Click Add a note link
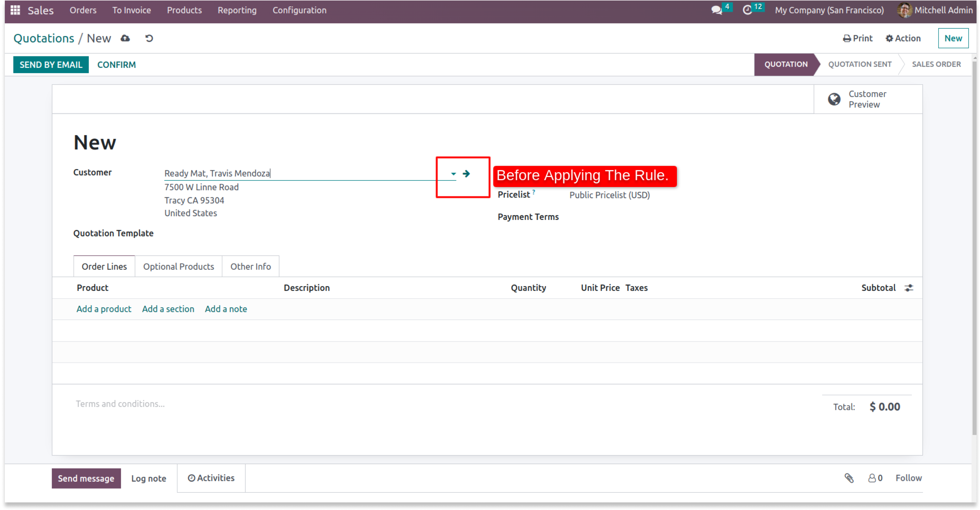 (226, 309)
